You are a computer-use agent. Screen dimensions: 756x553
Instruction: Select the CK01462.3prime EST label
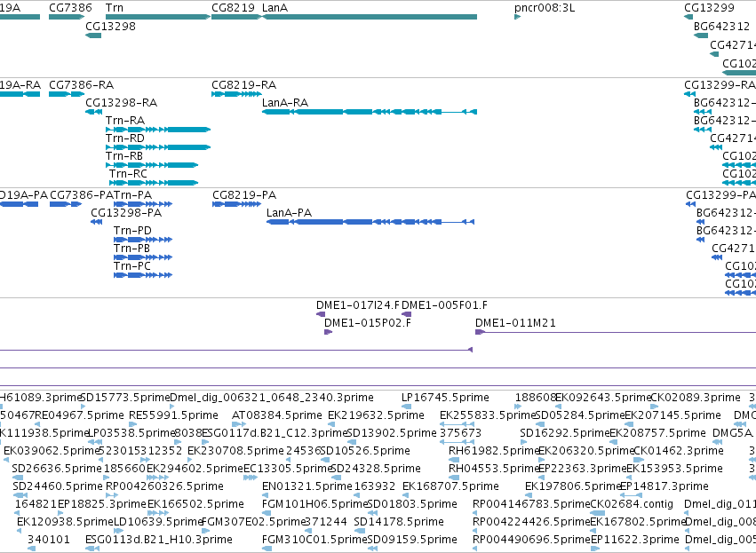point(679,451)
